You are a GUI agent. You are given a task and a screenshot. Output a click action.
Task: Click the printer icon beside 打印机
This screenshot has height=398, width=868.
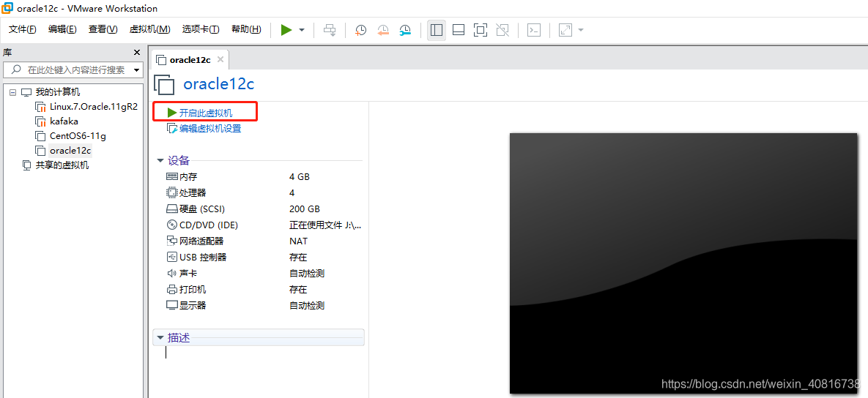(x=171, y=289)
